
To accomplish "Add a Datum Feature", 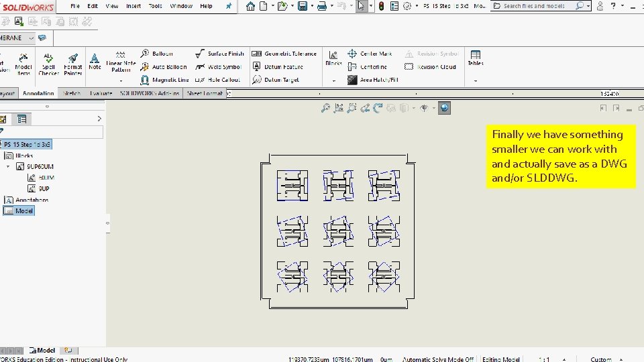I will pos(277,67).
